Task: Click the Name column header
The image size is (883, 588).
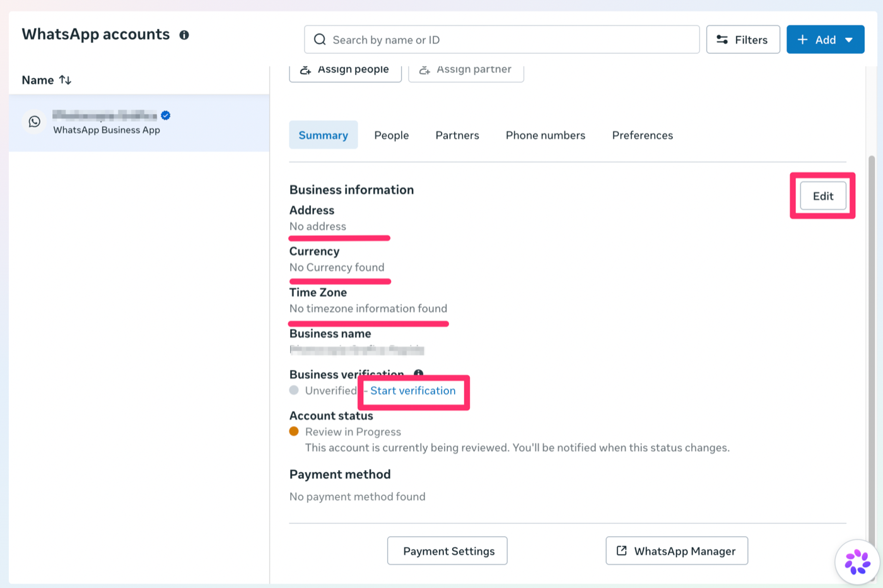Action: [38, 80]
